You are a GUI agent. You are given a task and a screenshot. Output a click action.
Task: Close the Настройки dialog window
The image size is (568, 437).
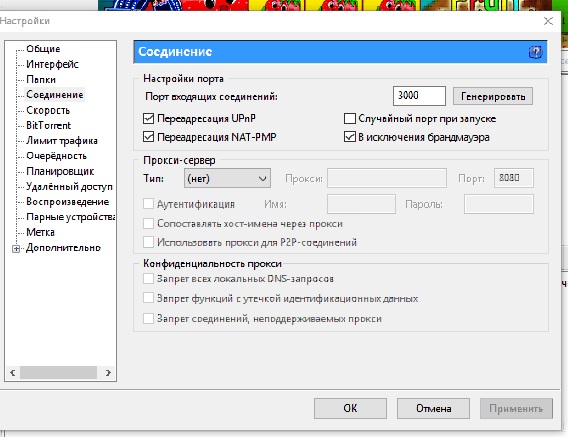click(x=548, y=21)
